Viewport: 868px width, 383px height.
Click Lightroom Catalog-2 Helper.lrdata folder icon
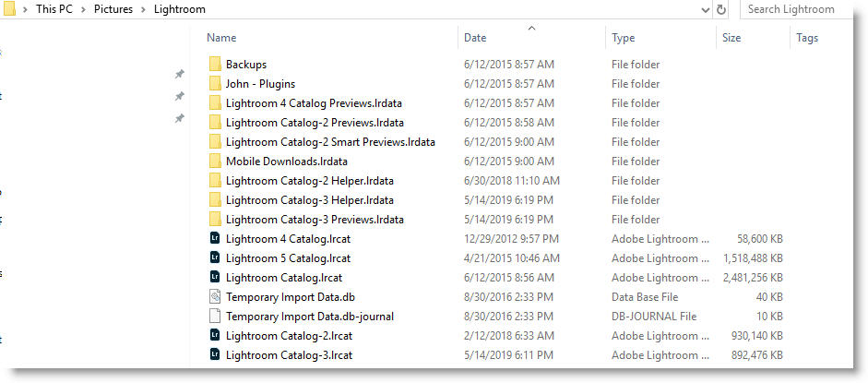[215, 181]
